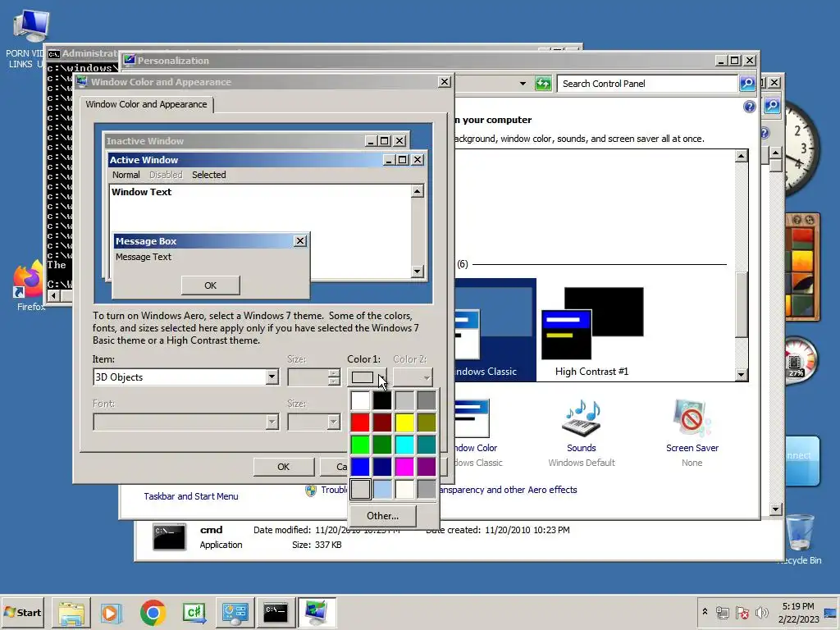The height and width of the screenshot is (630, 840).
Task: Open the volume speaker tray icon
Action: point(761,612)
